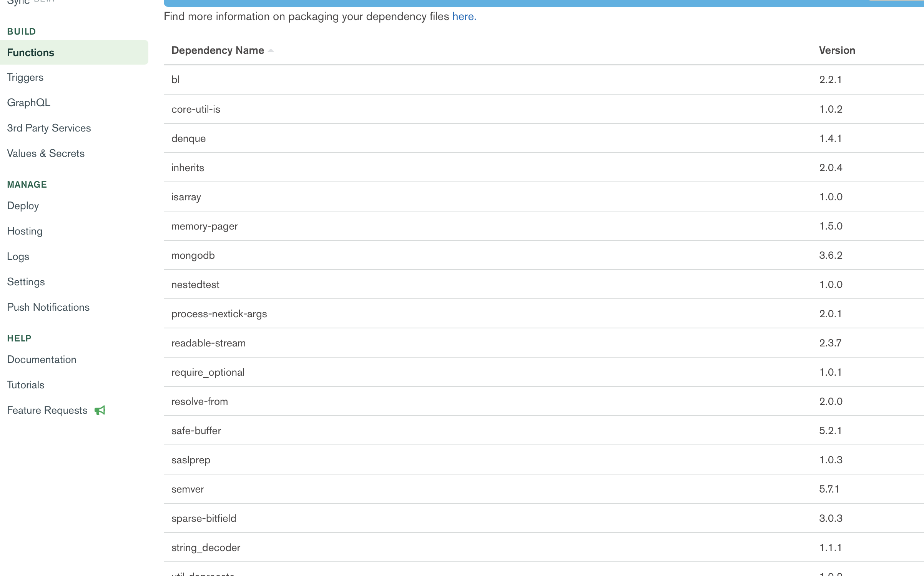The height and width of the screenshot is (576, 924).
Task: Open the Documentation link
Action: [x=42, y=360]
